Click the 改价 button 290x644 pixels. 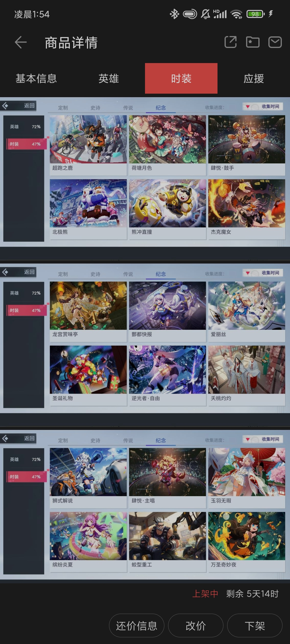(196, 625)
